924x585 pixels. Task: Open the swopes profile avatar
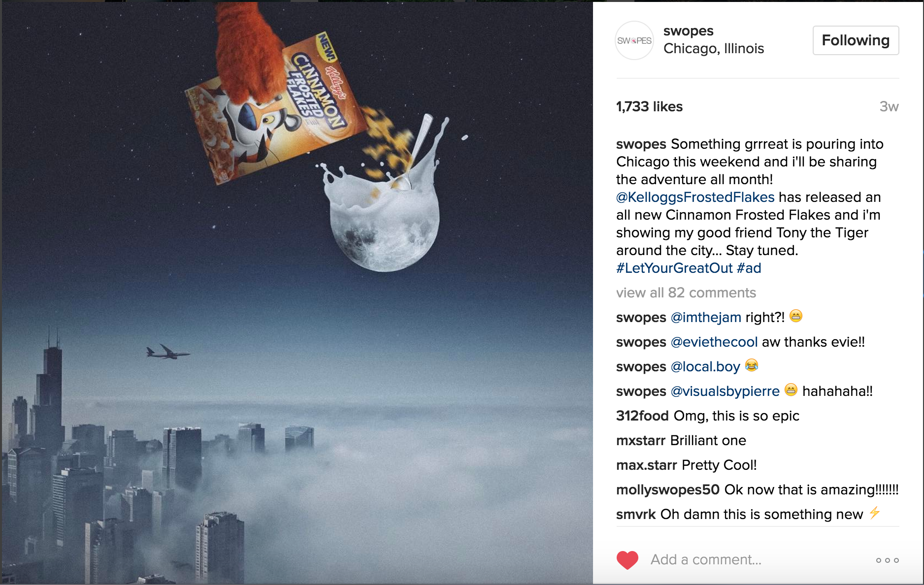pyautogui.click(x=634, y=40)
